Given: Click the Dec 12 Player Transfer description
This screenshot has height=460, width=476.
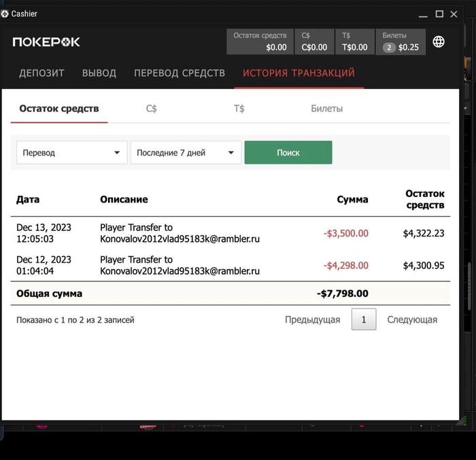Looking at the screenshot, I should [180, 265].
